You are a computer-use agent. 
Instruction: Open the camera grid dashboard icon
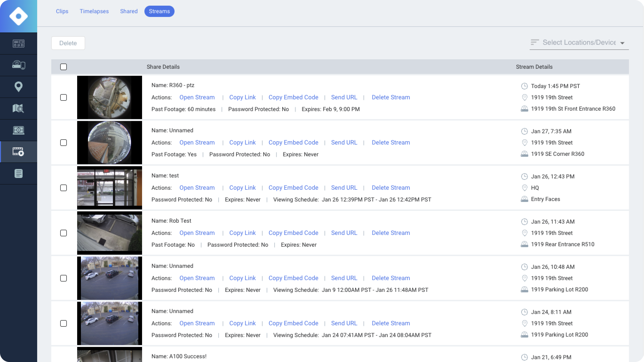coord(19,44)
